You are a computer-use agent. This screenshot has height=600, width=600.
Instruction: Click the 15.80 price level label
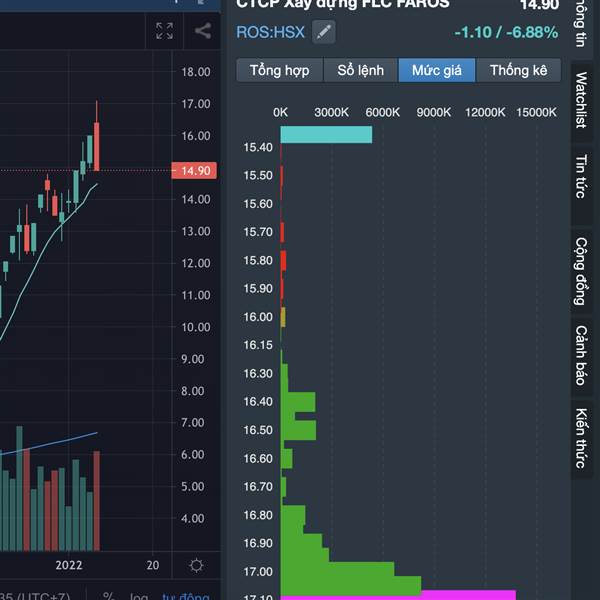click(258, 260)
